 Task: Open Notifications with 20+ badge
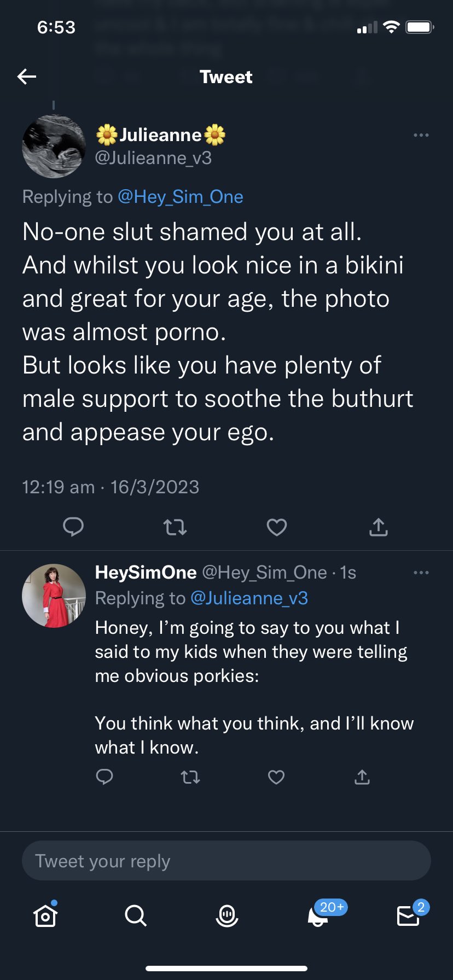pos(318,915)
